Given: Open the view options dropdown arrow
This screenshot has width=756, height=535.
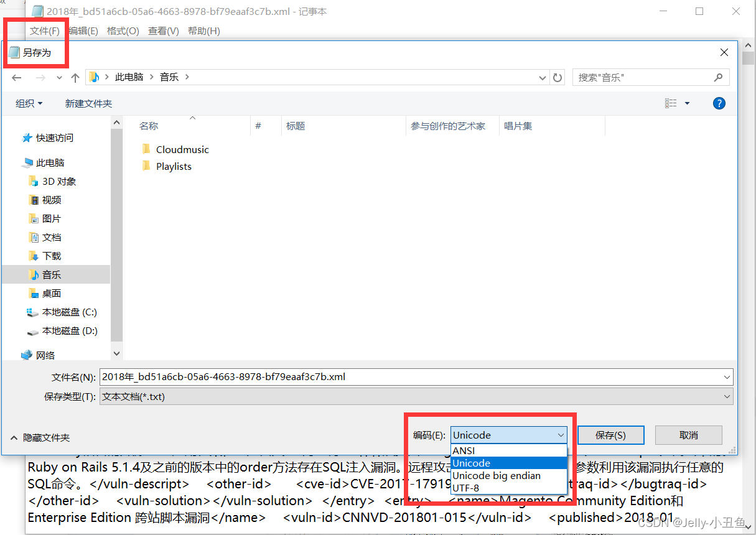Looking at the screenshot, I should [688, 103].
